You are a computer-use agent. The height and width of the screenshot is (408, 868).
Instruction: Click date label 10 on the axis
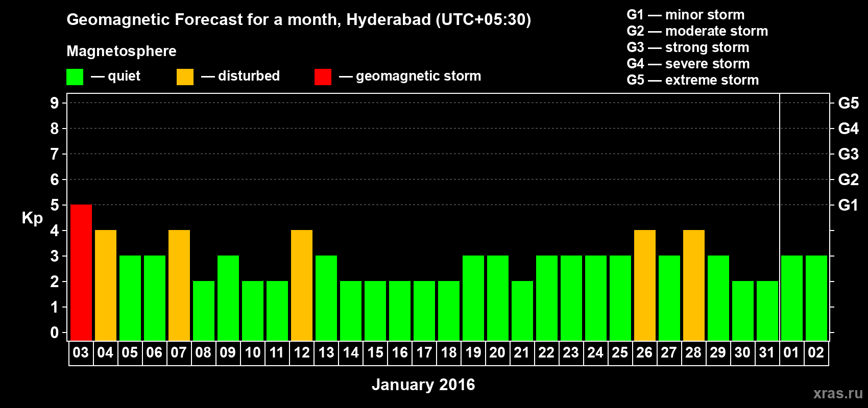252,353
